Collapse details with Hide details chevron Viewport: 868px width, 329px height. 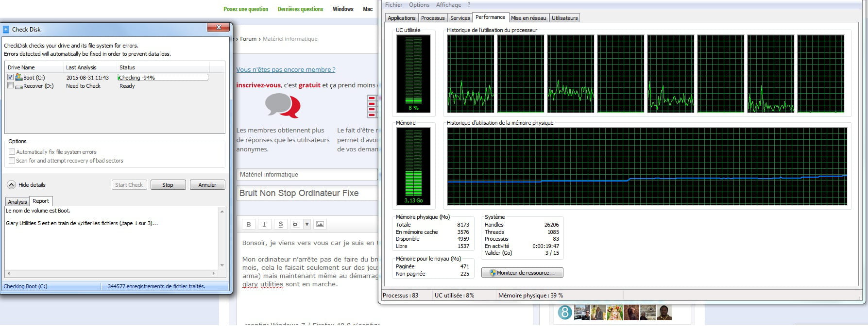pos(11,185)
